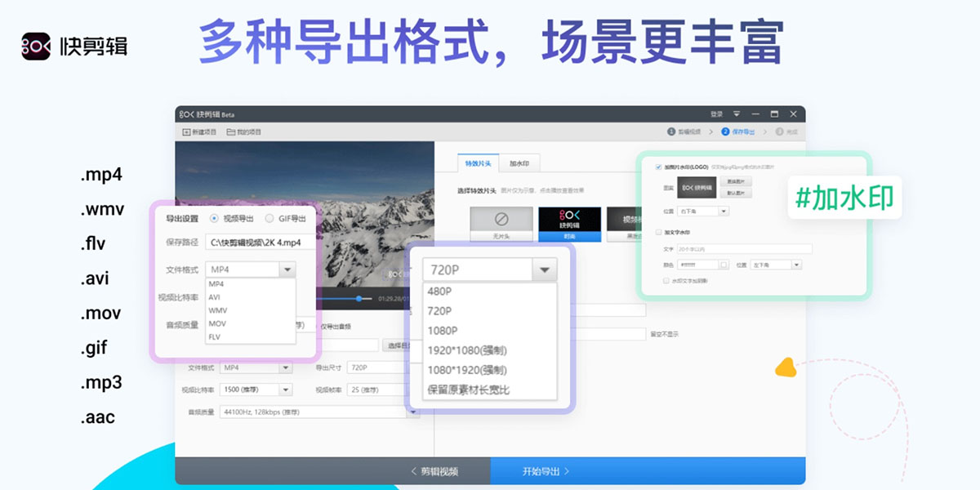Viewport: 980px width, 490px height.
Task: Open the 文件格式 MP4 dropdown arrow
Action: pos(286,269)
